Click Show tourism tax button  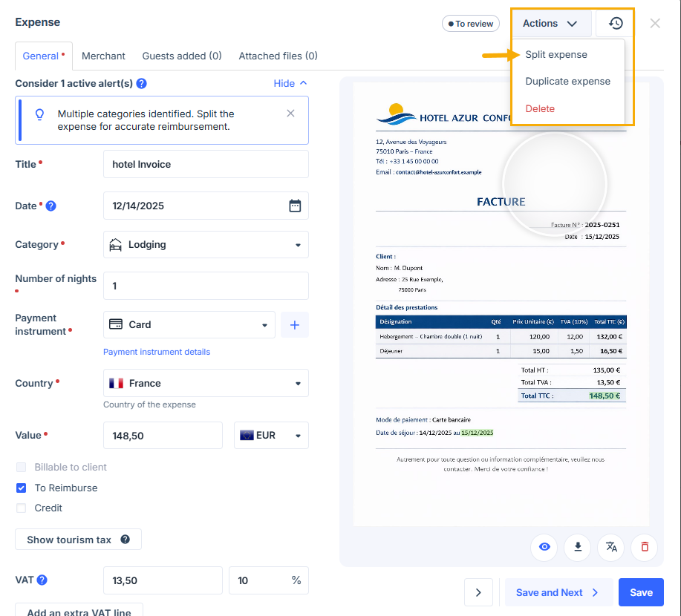point(78,540)
